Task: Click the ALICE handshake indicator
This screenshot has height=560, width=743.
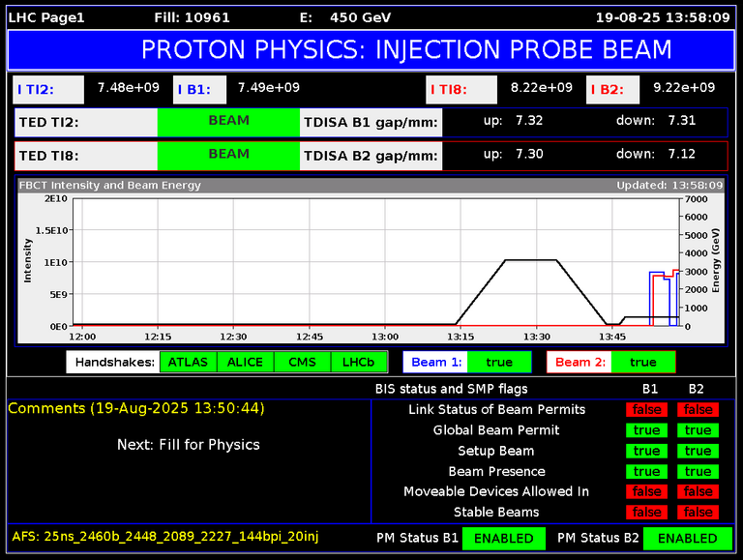Action: [x=245, y=362]
